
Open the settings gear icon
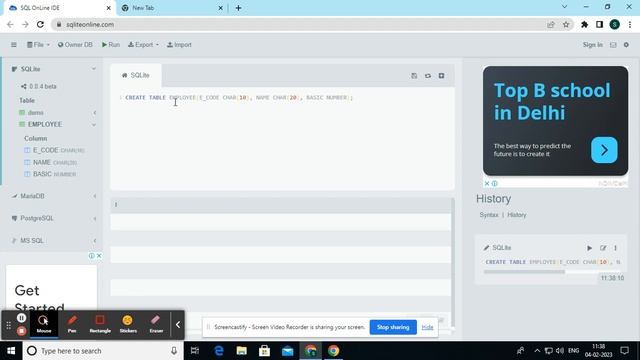pyautogui.click(x=626, y=44)
